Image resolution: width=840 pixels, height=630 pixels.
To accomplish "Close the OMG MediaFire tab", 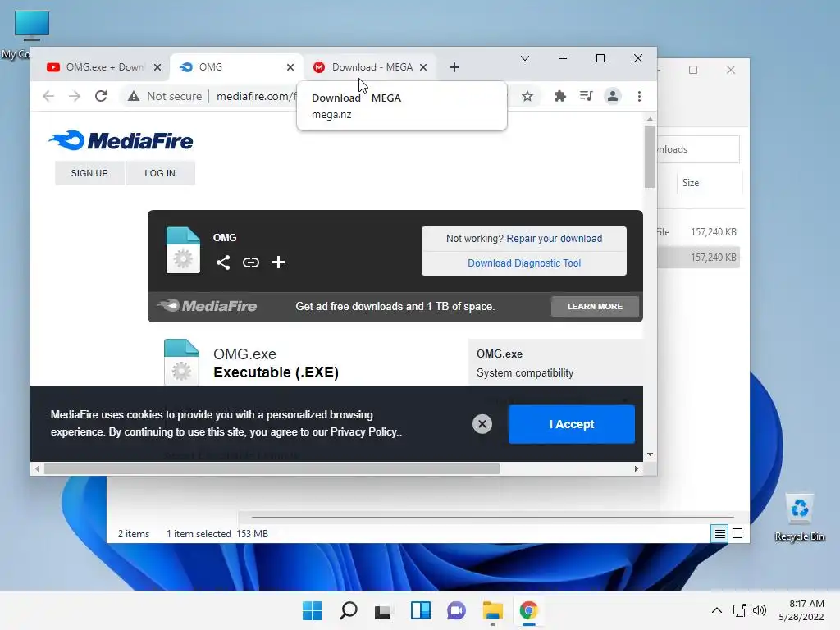I will point(290,67).
